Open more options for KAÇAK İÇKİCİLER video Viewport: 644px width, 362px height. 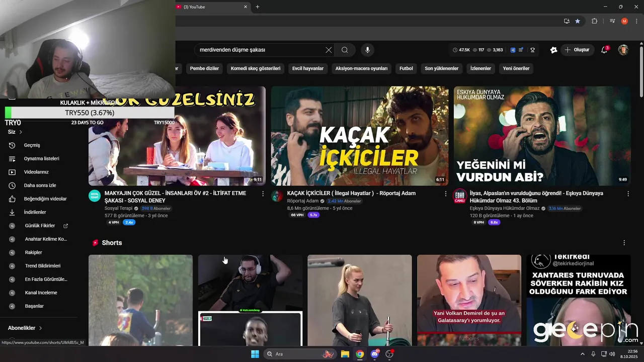tap(445, 194)
